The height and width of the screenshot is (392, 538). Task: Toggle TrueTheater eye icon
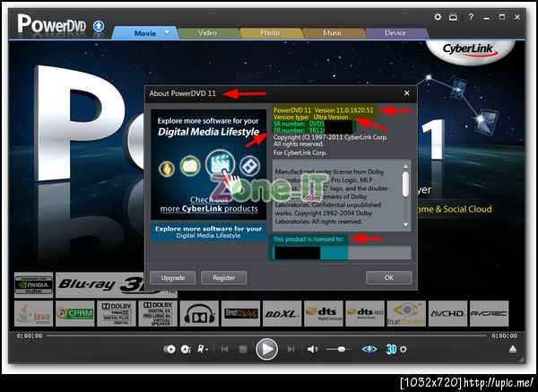click(x=369, y=350)
